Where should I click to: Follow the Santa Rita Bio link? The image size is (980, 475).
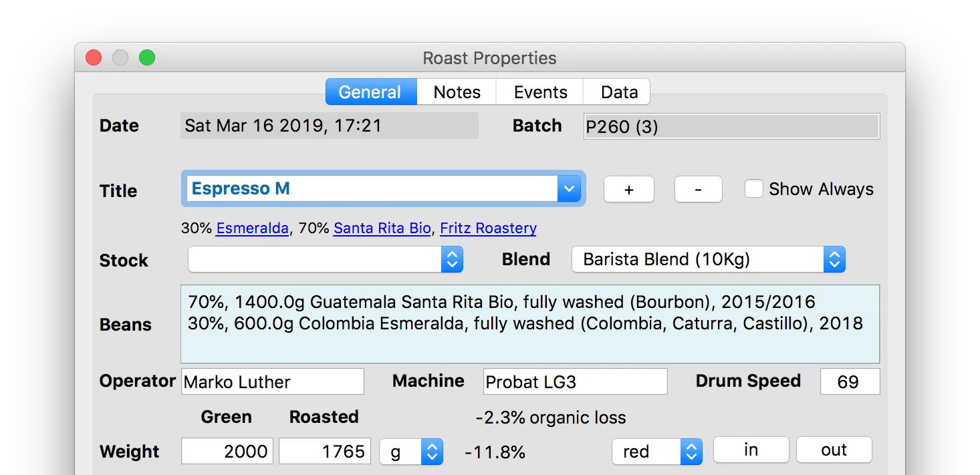click(x=382, y=228)
